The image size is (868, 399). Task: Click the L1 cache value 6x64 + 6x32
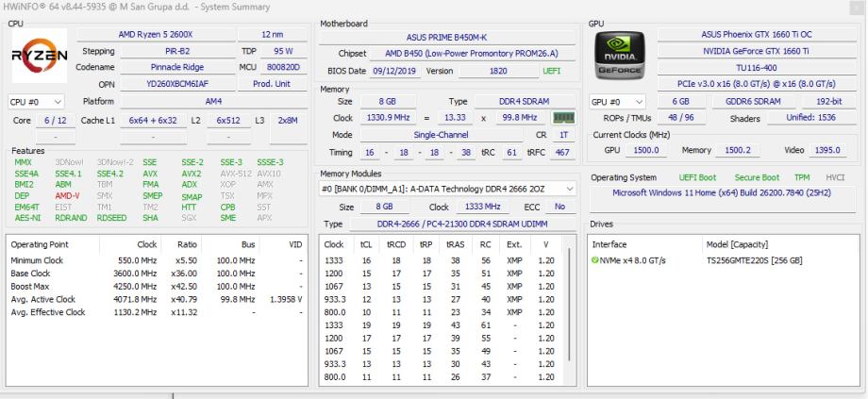tap(154, 120)
